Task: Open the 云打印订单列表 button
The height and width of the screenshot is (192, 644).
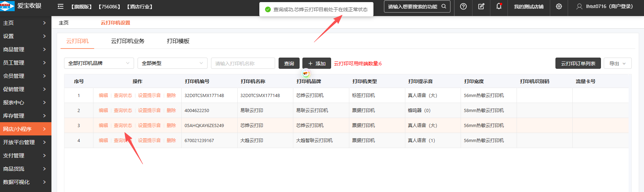Action: 578,64
